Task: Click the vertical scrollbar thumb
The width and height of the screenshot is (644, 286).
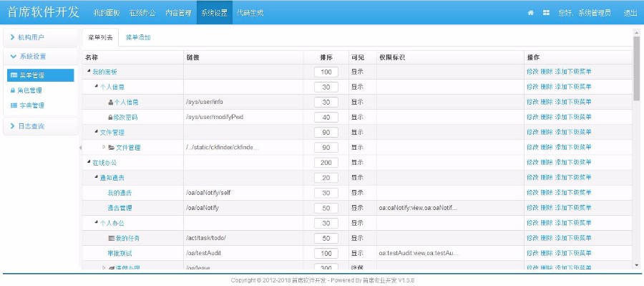Action: click(637, 68)
